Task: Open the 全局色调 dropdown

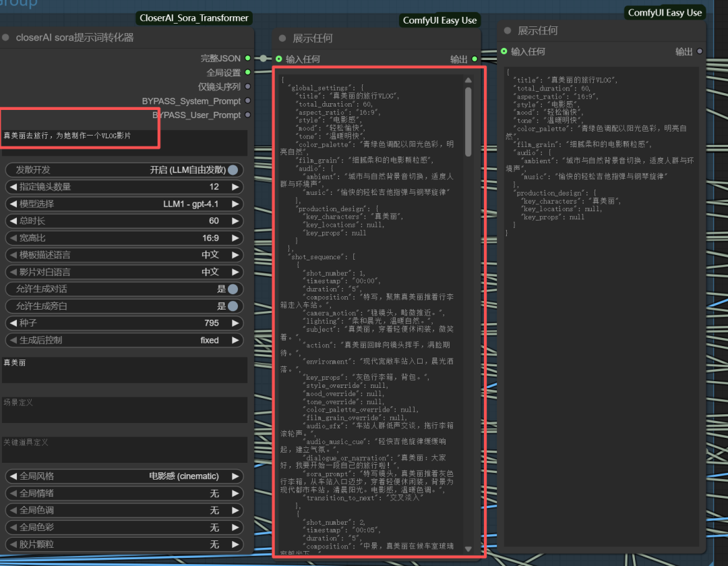Action: (125, 510)
